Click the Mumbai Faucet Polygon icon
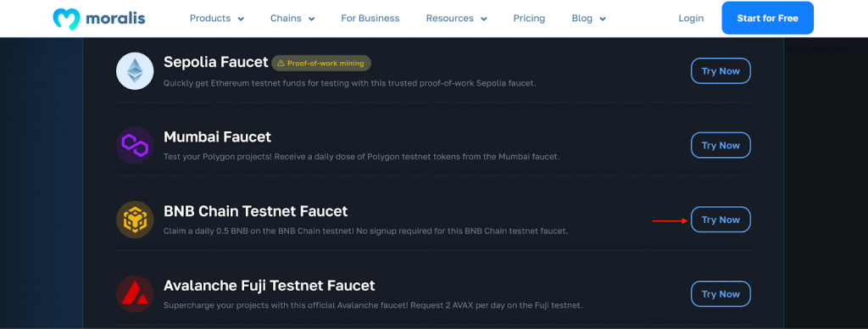Viewport: 868px width, 329px height. [135, 145]
